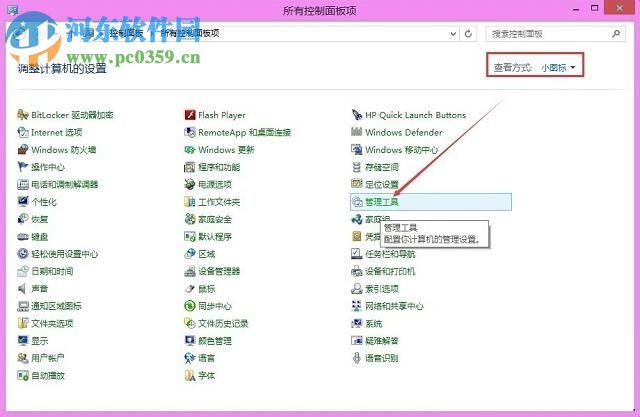Open the 设备管理器 icon
Image resolution: width=640 pixels, height=417 pixels.
pos(190,271)
